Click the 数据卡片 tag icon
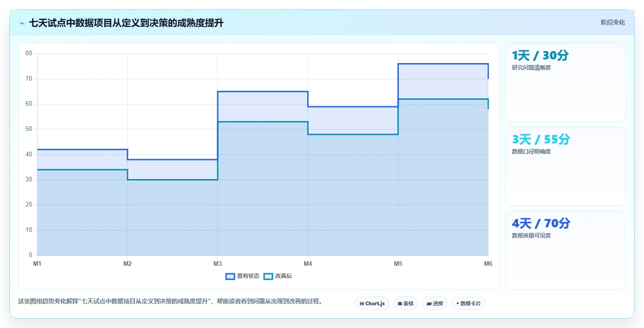 pos(458,303)
